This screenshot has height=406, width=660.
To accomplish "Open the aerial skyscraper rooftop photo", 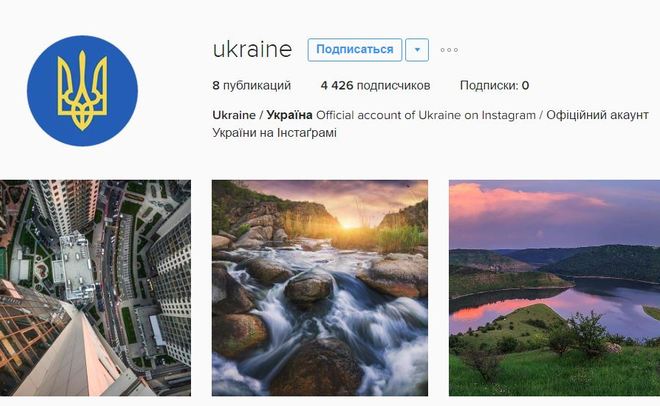I will pyautogui.click(x=95, y=288).
